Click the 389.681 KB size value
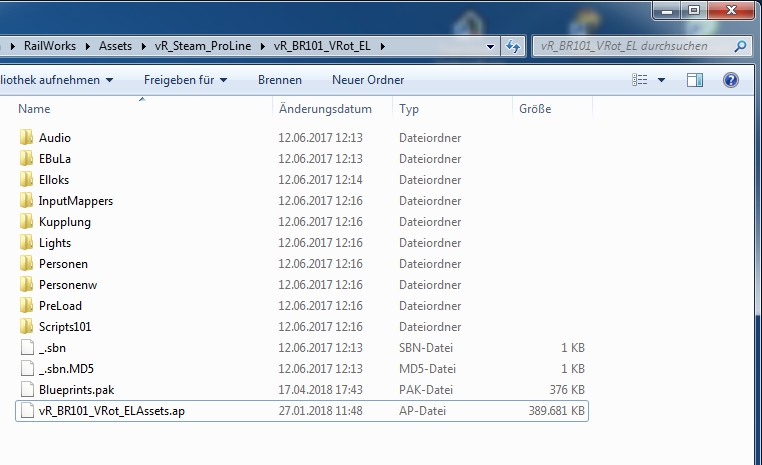 click(x=556, y=411)
